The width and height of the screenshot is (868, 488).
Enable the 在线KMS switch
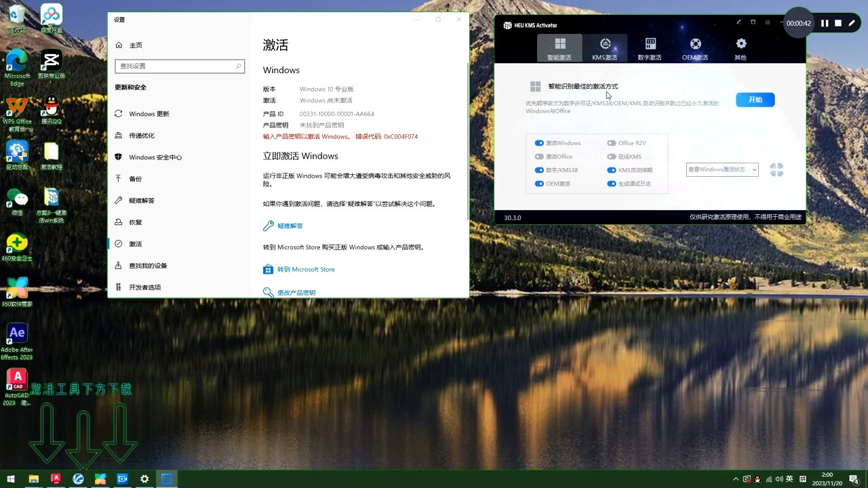tap(612, 157)
